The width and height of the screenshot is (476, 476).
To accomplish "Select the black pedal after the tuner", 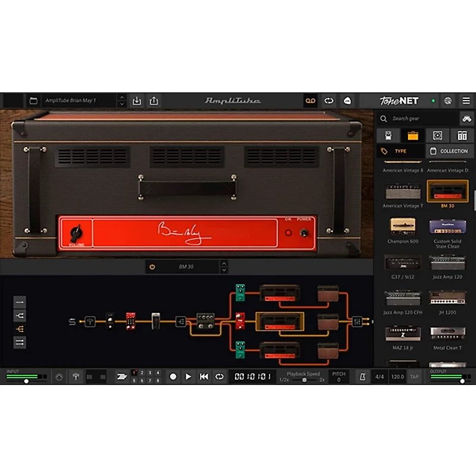I will click(x=110, y=321).
